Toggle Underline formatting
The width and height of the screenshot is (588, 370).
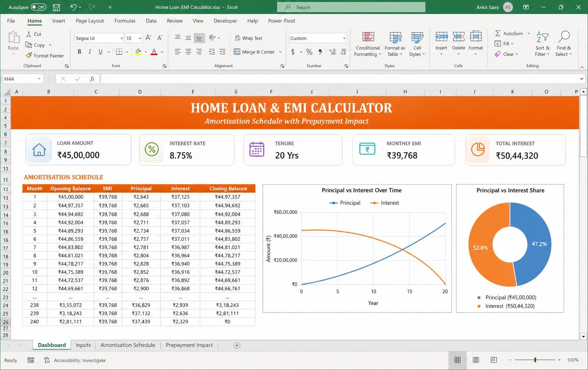pos(100,52)
